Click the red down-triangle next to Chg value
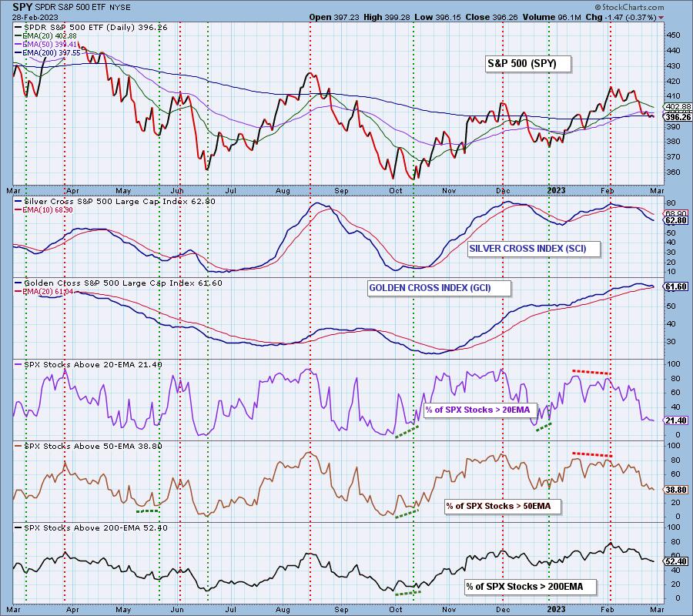 (x=661, y=18)
